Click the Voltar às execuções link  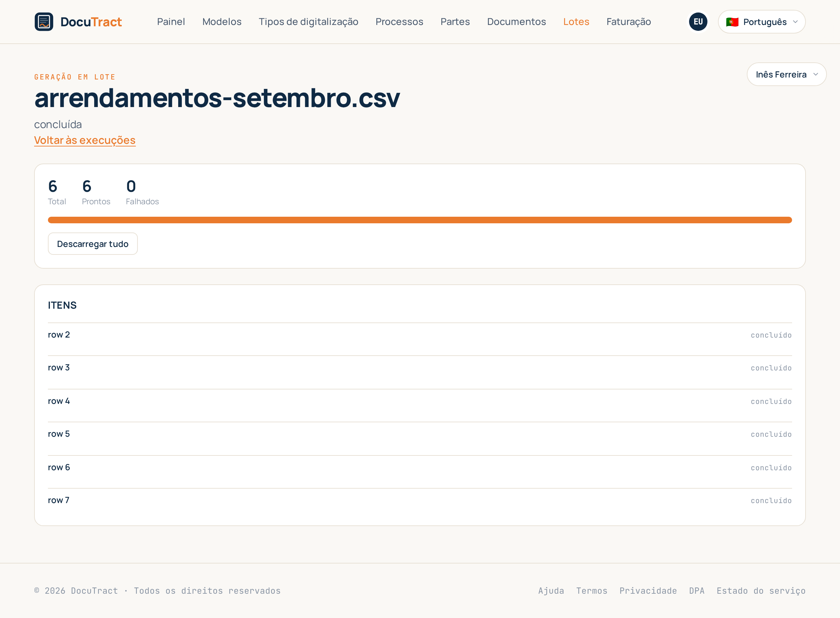[85, 140]
